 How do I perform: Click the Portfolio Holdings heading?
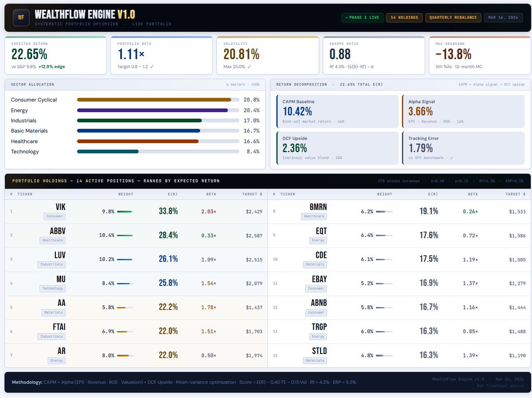point(116,181)
